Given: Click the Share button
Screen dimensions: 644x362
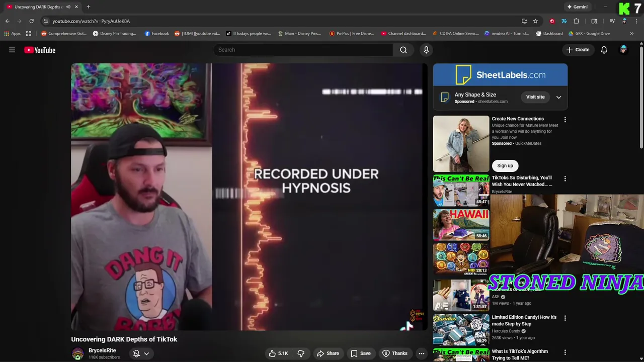Looking at the screenshot, I should pos(328,353).
